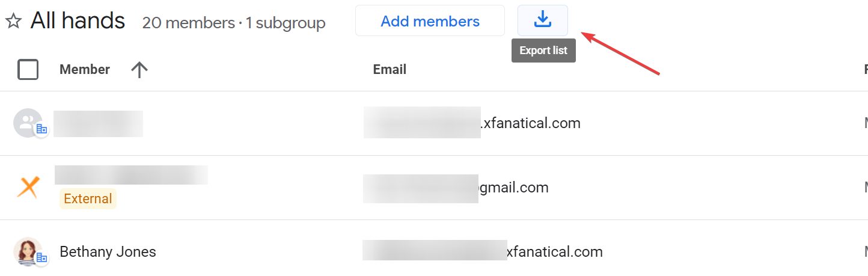
Task: Click Bethany Jones's xfanatical.com email
Action: pos(554,251)
